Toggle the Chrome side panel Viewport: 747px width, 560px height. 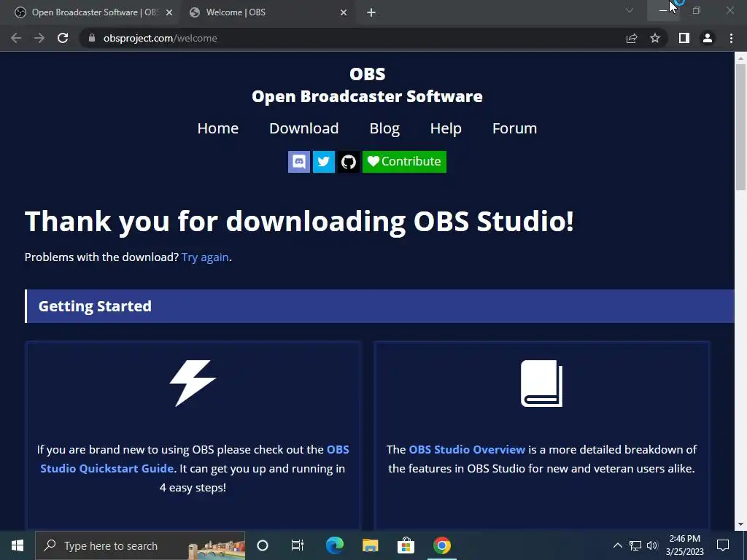pos(684,38)
